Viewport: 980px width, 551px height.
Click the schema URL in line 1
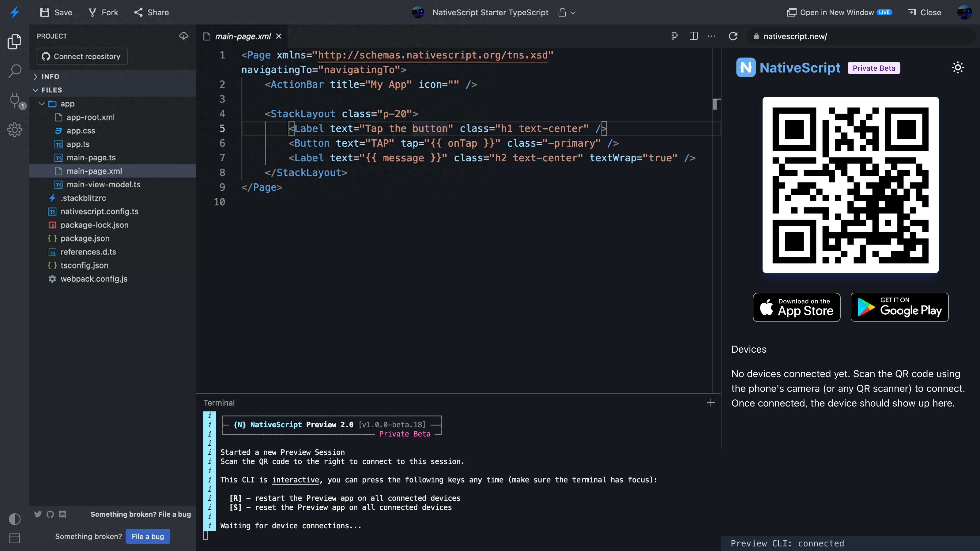click(432, 55)
